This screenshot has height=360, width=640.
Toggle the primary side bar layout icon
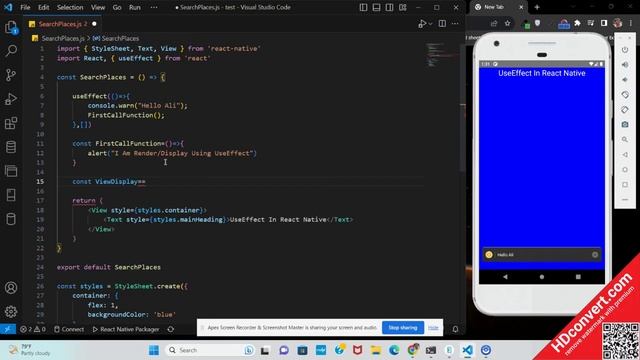363,7
